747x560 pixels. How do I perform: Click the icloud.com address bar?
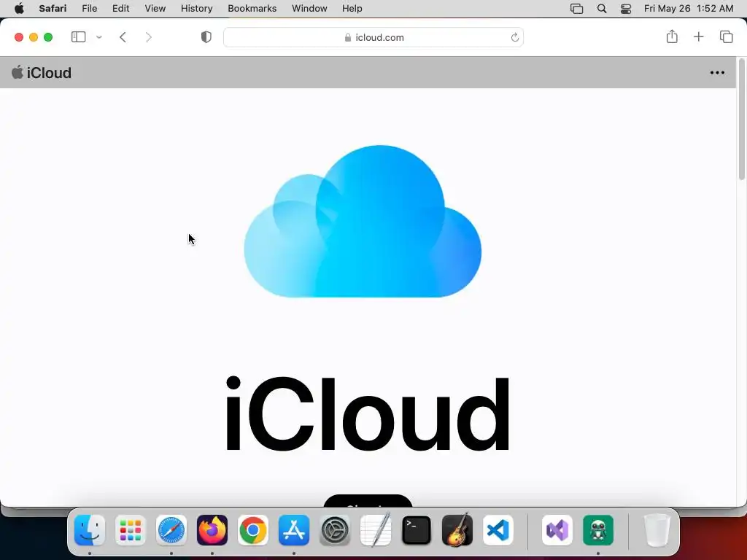pyautogui.click(x=373, y=37)
